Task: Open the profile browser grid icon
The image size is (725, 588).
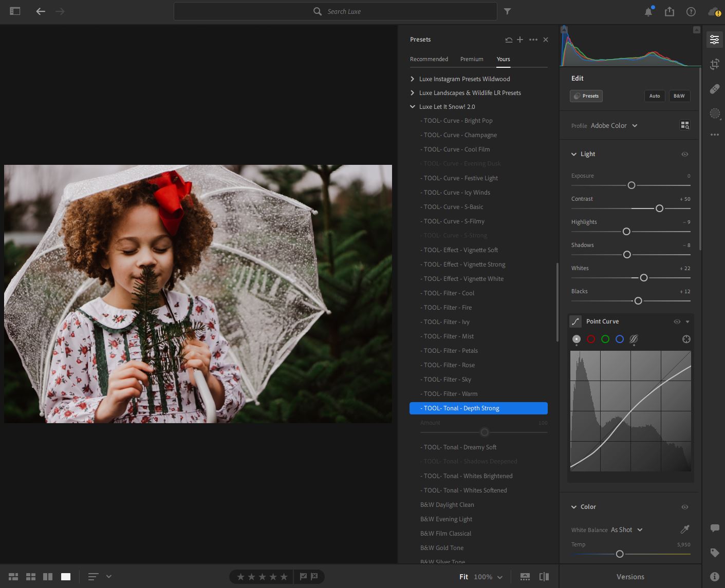Action: pyautogui.click(x=684, y=125)
